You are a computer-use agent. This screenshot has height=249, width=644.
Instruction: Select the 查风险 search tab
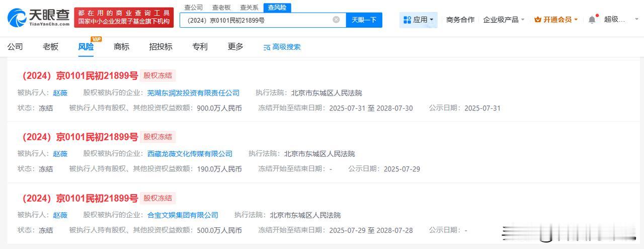[277, 8]
